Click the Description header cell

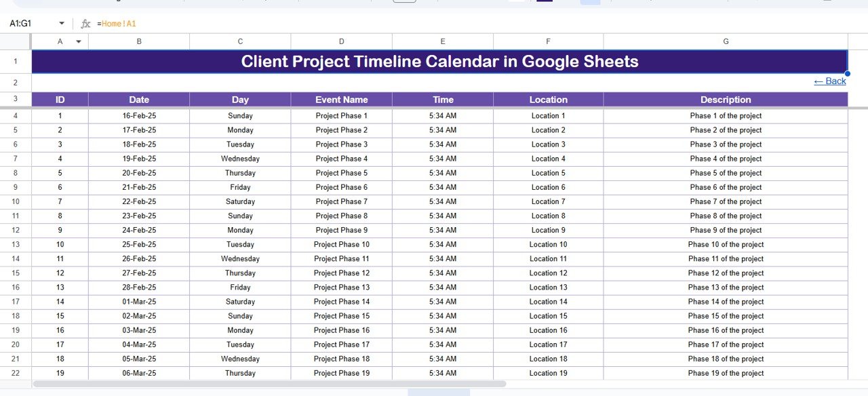click(x=725, y=100)
